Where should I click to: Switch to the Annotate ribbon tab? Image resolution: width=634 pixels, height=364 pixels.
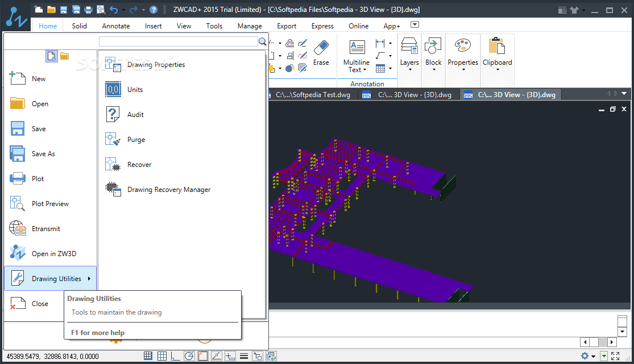click(115, 26)
